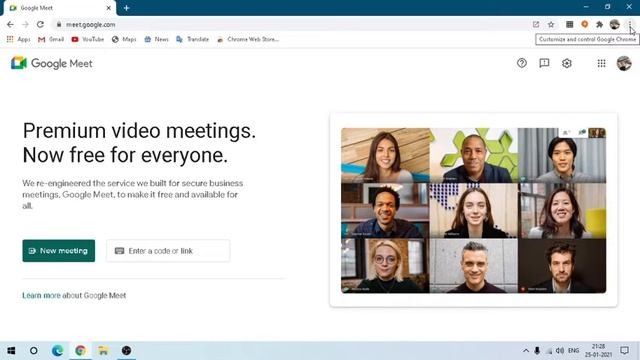Screen dimensions: 640x360
Task: Launch Microsoft Edge from taskbar
Action: pyautogui.click(x=57, y=351)
